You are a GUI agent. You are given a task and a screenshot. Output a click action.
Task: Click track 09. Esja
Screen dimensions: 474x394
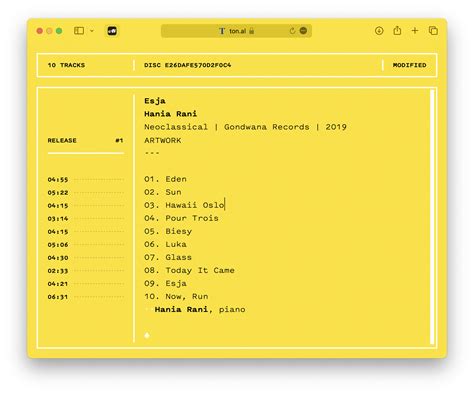[x=165, y=283]
